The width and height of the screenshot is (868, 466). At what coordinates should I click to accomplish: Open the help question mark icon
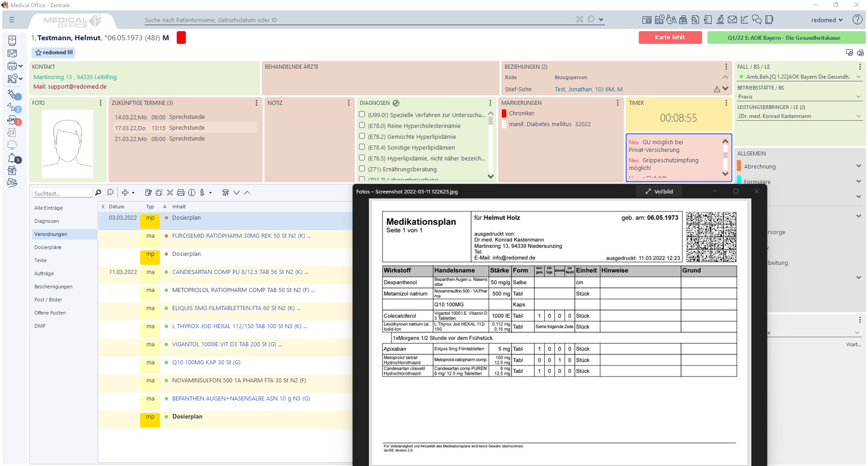(857, 20)
